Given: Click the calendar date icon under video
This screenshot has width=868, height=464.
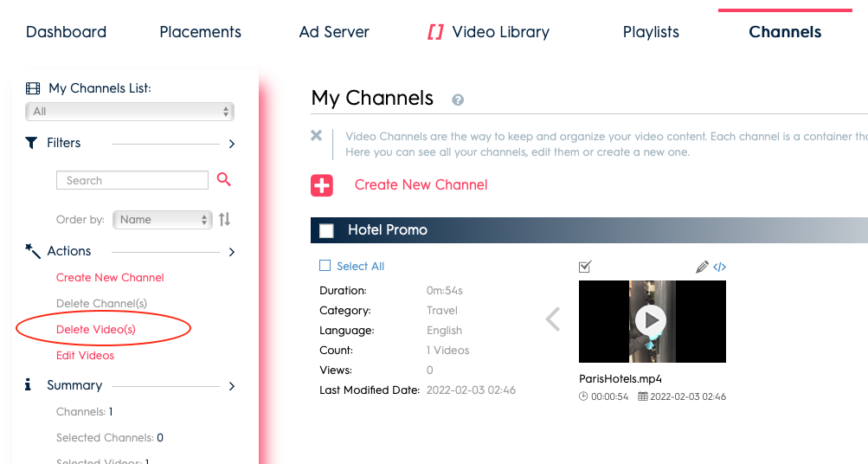Looking at the screenshot, I should click(x=643, y=396).
